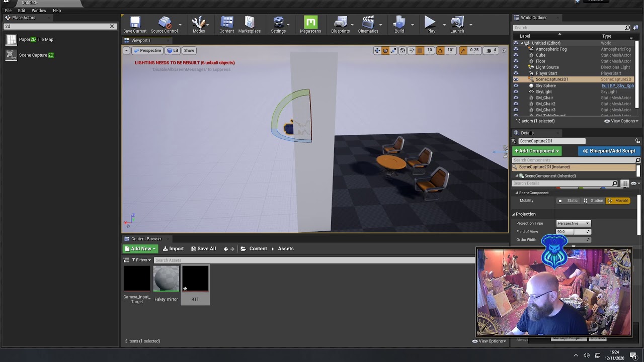Adjust the Field of View slider
Image resolution: width=644 pixels, height=362 pixels.
(x=573, y=232)
